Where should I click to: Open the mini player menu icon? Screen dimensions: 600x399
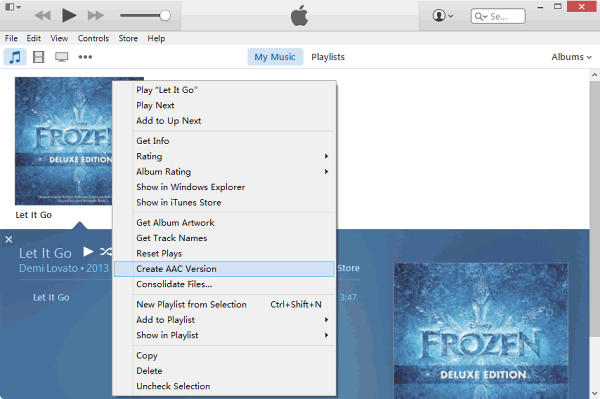[13, 7]
